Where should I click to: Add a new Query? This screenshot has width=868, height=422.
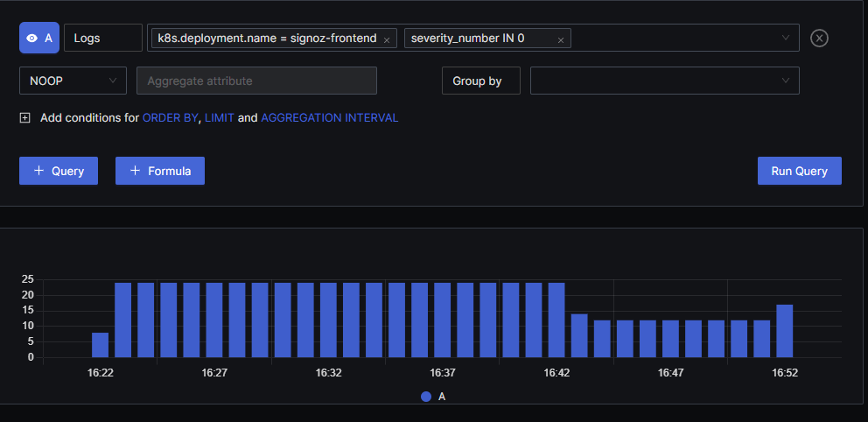coord(59,171)
